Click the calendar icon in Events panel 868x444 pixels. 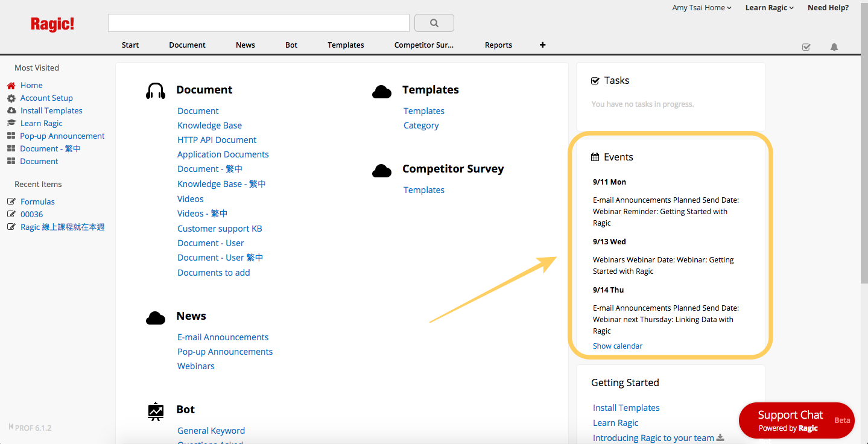pos(595,157)
